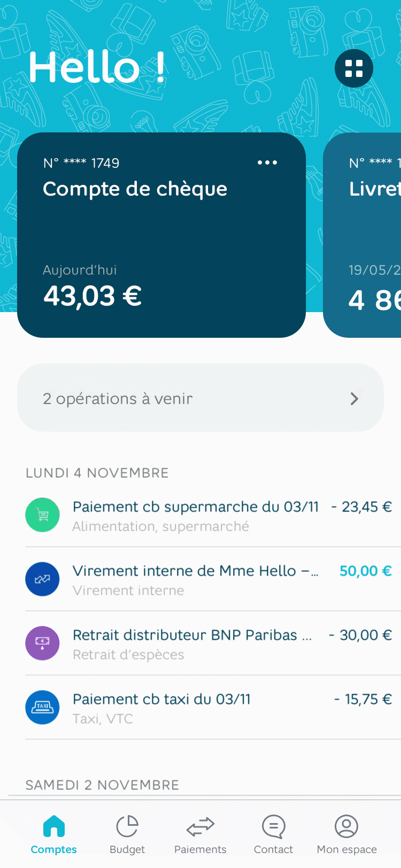
Task: Tap the green supermarket cart icon
Action: (x=42, y=515)
